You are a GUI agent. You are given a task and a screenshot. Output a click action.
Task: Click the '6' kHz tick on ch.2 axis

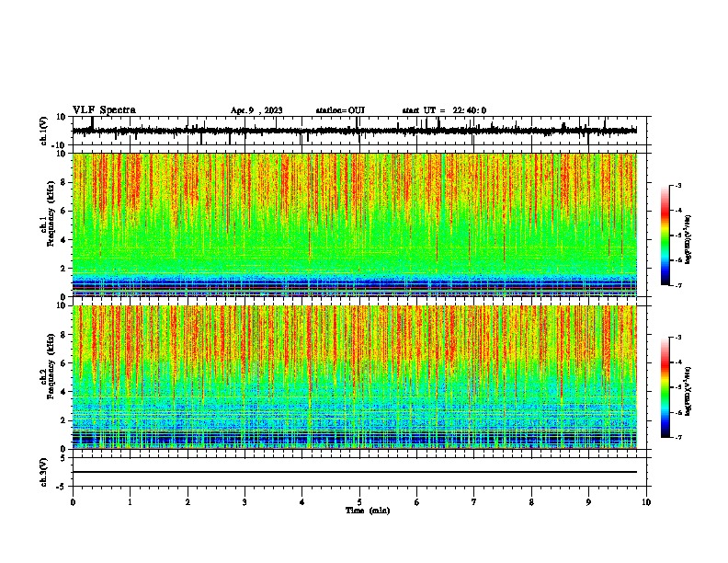pyautogui.click(x=63, y=362)
